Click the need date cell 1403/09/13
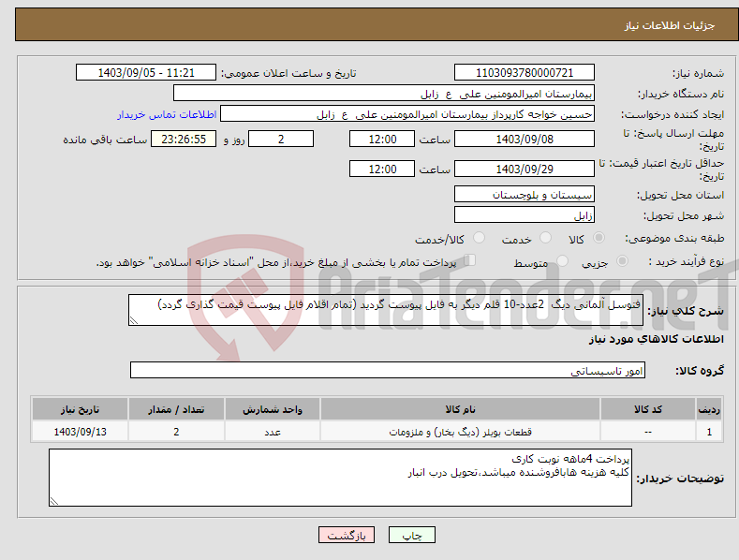739x560 pixels. coord(81,432)
